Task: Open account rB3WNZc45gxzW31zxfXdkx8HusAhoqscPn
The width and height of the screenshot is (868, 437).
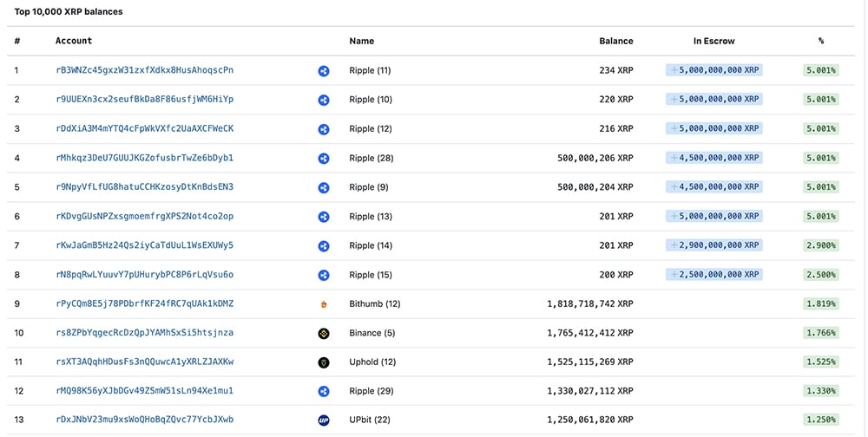Action: click(x=144, y=70)
